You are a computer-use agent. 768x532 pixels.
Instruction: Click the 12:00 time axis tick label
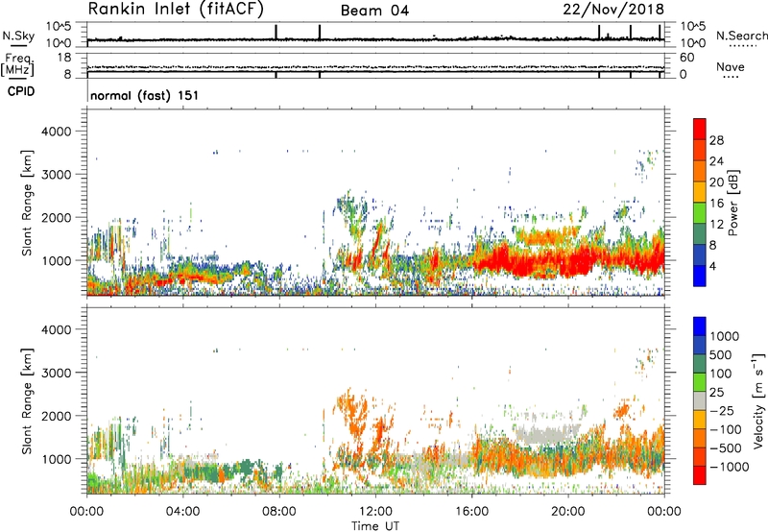tap(375, 512)
